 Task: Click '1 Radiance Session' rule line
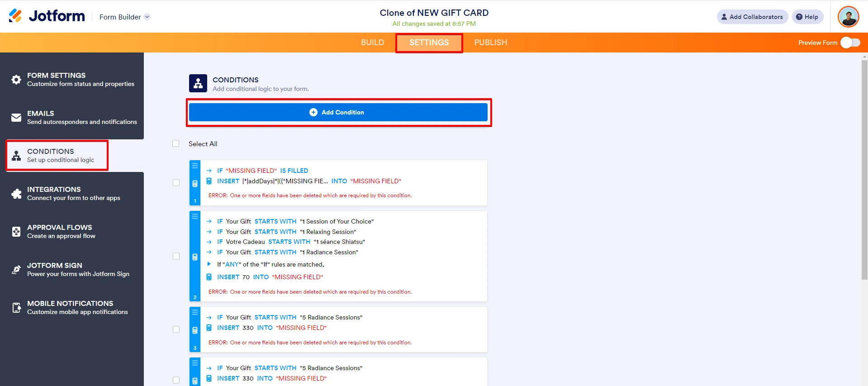[282, 252]
